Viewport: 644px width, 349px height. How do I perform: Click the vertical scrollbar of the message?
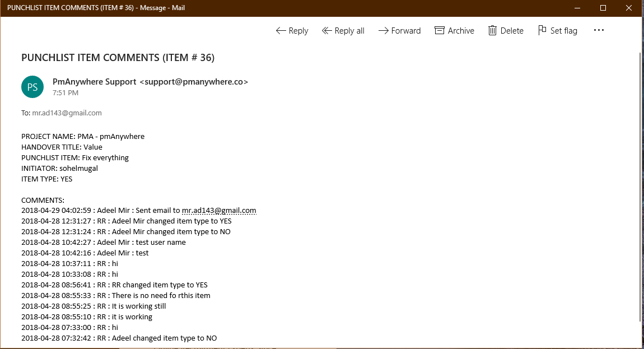click(640, 185)
